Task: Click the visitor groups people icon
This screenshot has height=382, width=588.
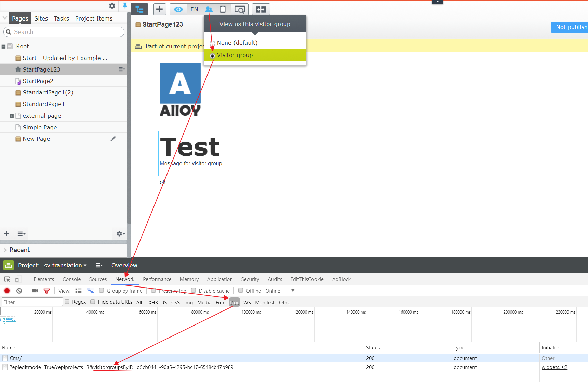Action: [x=209, y=10]
